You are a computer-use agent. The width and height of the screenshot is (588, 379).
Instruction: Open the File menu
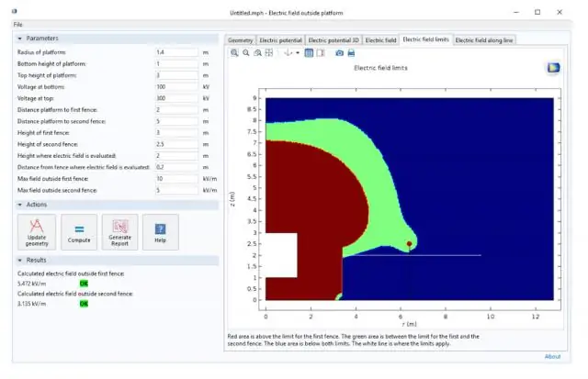(18, 25)
